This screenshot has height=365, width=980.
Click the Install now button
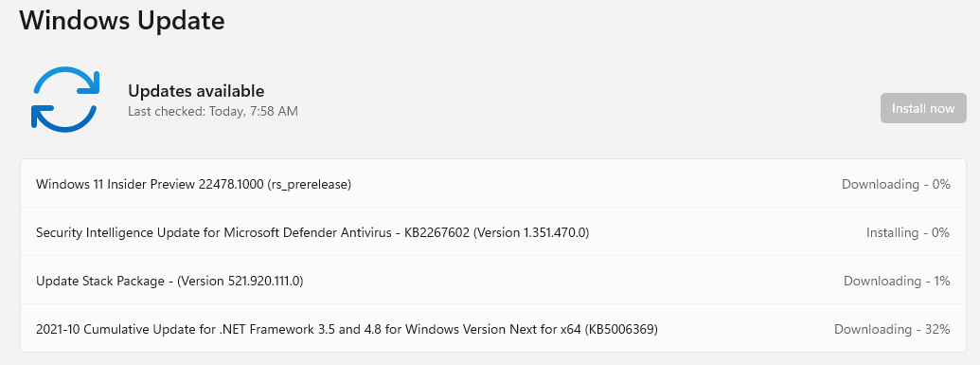tap(923, 108)
